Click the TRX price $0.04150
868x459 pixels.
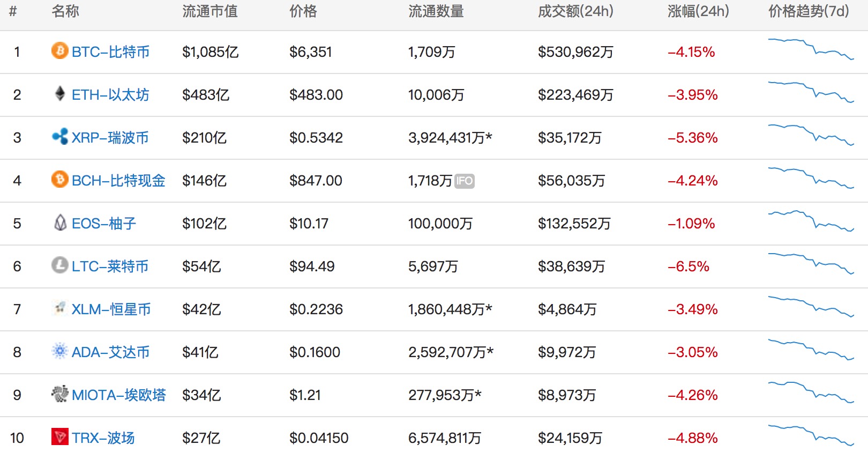[319, 438]
